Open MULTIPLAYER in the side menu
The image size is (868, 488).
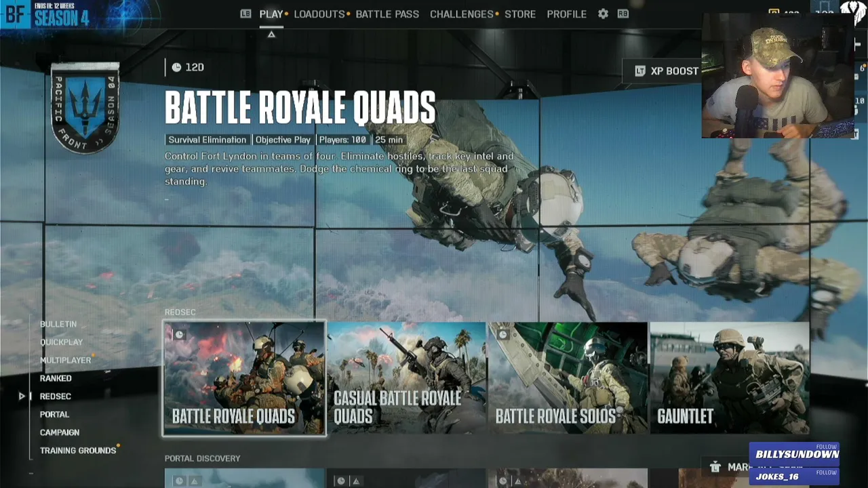65,361
